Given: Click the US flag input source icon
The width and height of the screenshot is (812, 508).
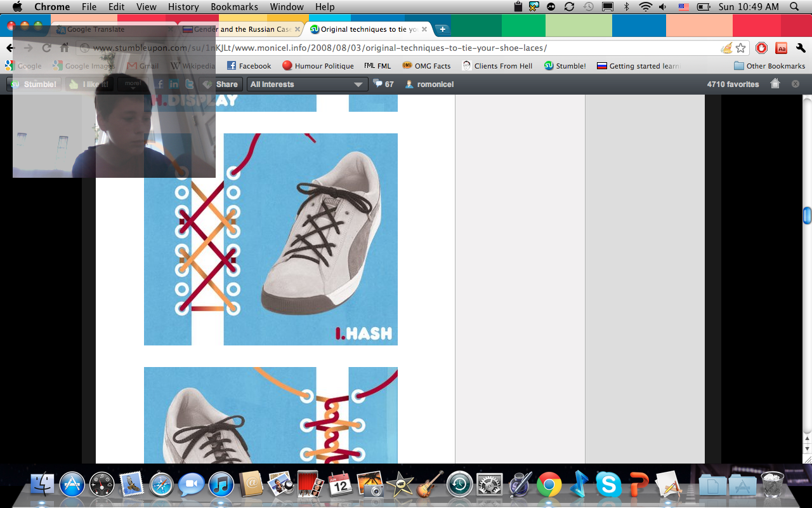Looking at the screenshot, I should pos(684,7).
